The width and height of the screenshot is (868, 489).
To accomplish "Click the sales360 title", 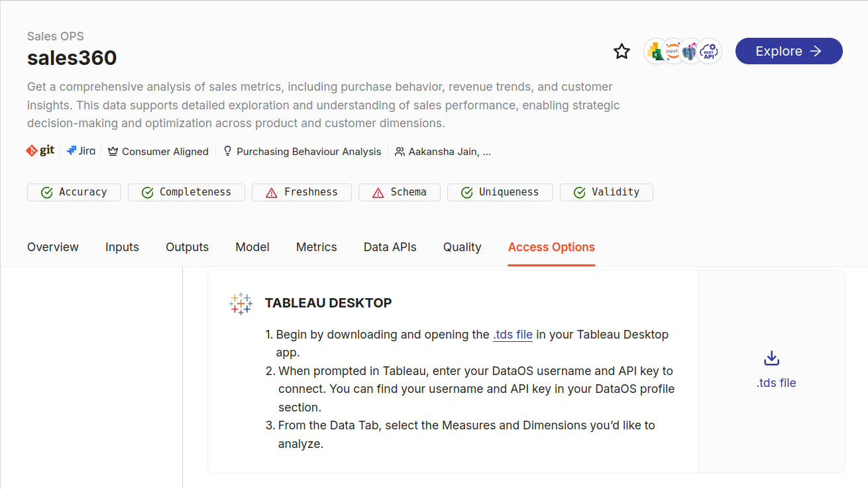I will pos(72,58).
